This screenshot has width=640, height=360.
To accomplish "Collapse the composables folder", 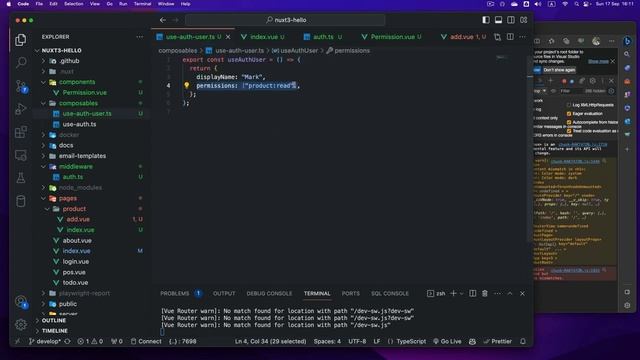I will tap(44, 103).
